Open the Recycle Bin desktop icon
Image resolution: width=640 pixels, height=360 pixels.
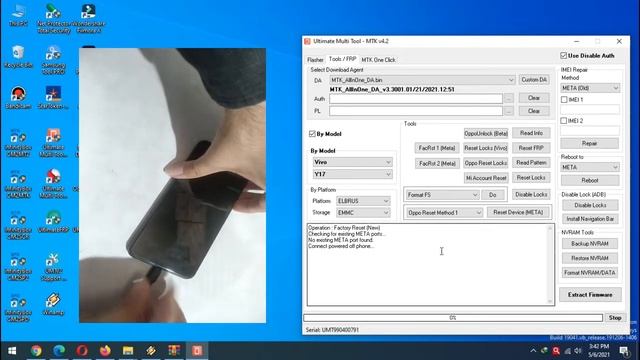(18, 56)
